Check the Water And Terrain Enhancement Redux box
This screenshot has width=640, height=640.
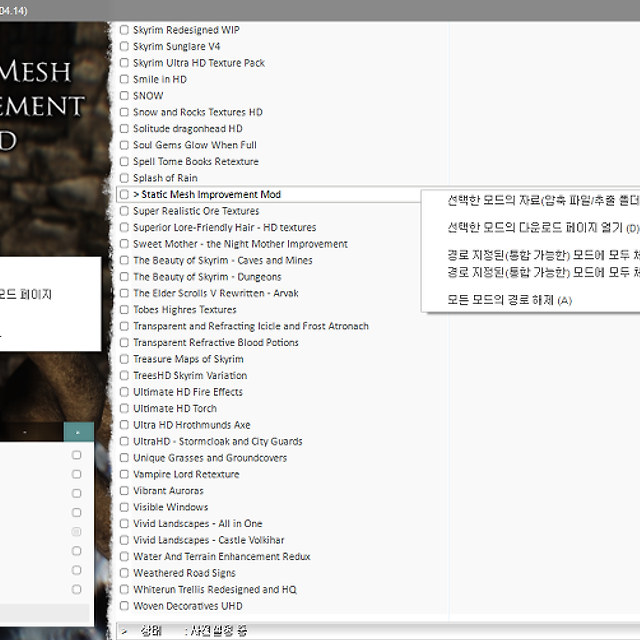tap(124, 557)
